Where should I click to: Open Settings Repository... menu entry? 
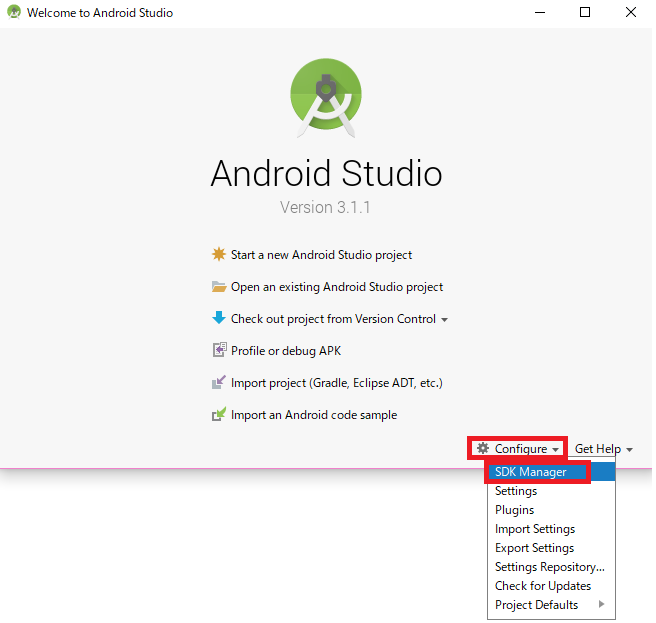551,567
